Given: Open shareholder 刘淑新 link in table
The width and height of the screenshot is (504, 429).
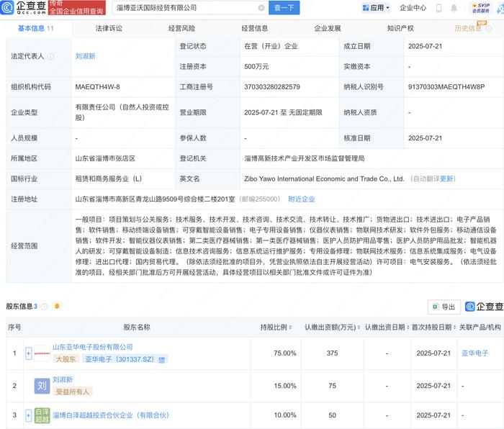Looking at the screenshot, I should [x=63, y=379].
